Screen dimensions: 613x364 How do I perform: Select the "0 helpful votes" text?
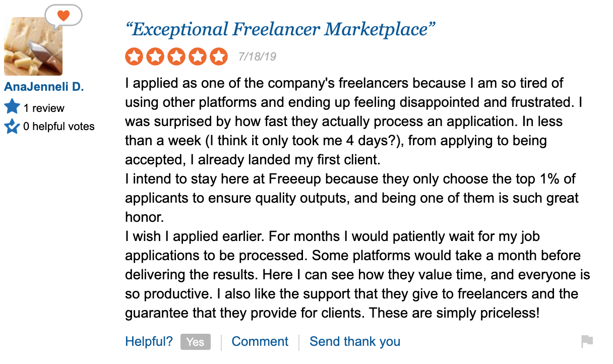59,127
